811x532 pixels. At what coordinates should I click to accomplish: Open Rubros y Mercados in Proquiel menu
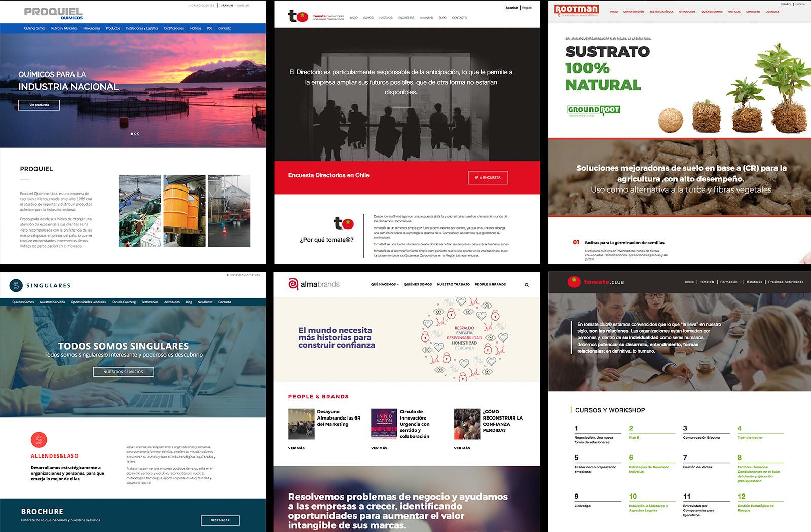[x=64, y=28]
